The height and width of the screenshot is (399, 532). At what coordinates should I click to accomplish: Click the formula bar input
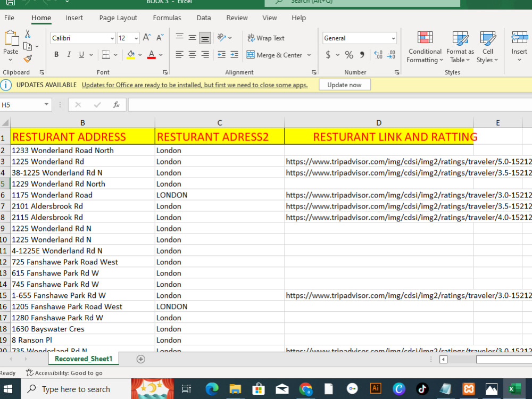point(330,105)
